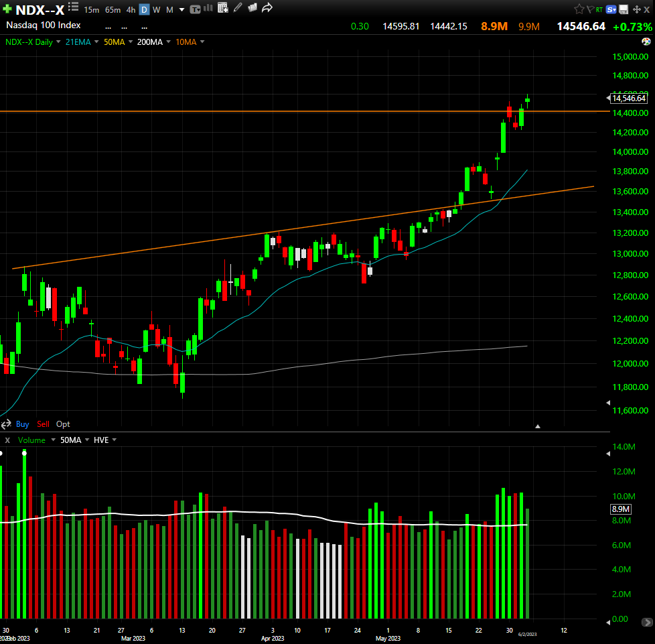Click the Nasdaq 100 Index label
This screenshot has width=655, height=644.
coord(43,25)
